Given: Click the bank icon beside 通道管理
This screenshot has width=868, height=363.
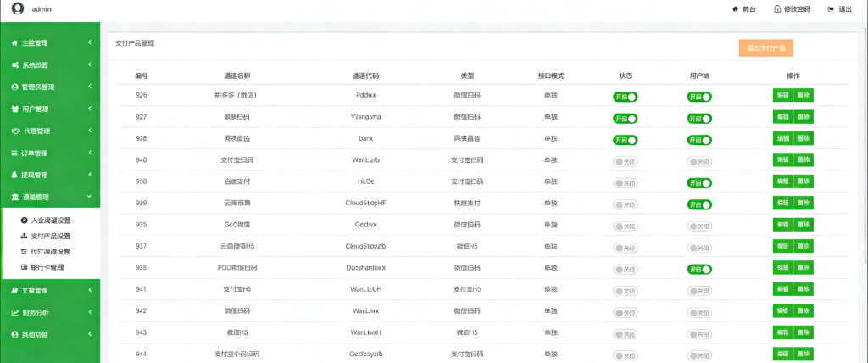Looking at the screenshot, I should click(14, 197).
